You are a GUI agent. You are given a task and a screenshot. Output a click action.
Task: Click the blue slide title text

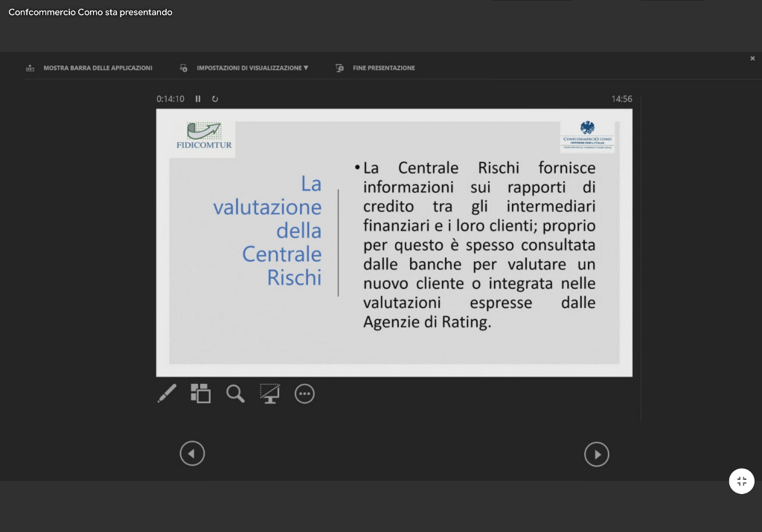coord(268,230)
